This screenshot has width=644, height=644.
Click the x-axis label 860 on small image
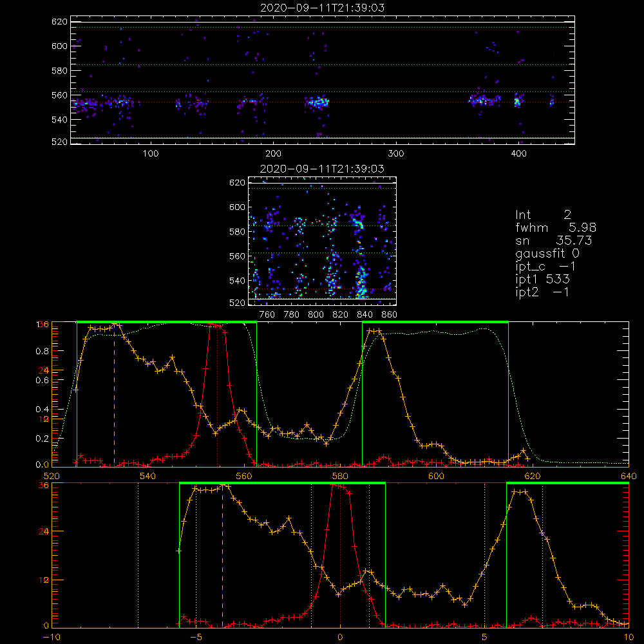[x=390, y=315]
